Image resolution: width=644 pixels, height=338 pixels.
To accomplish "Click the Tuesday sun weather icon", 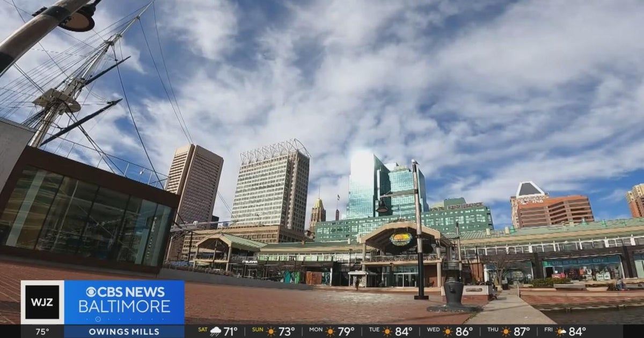I will 387,332.
